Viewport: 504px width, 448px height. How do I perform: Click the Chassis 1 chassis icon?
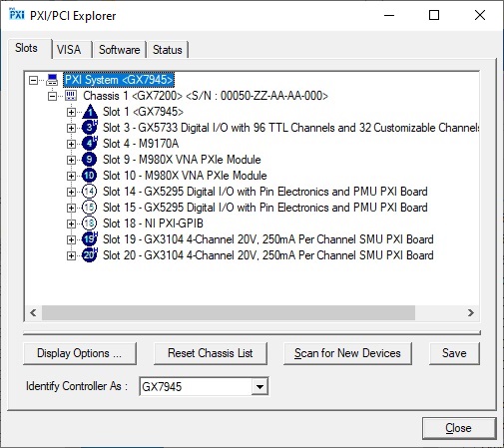[71, 96]
